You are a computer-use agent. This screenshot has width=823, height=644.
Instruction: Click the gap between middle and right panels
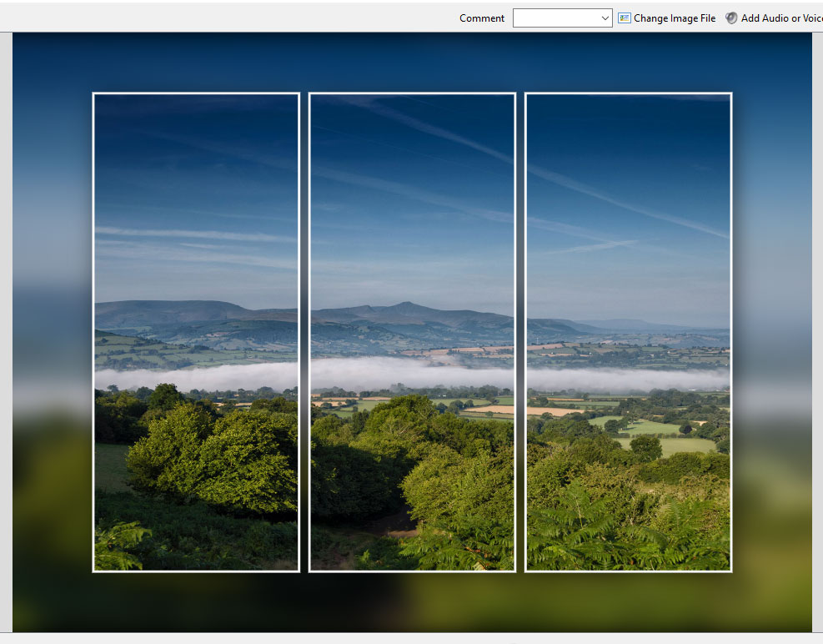[x=520, y=334]
